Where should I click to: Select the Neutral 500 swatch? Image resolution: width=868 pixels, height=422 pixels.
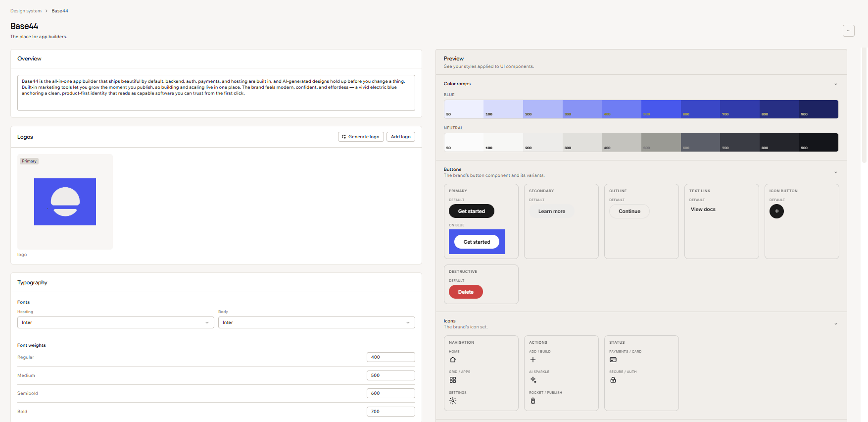pos(661,142)
